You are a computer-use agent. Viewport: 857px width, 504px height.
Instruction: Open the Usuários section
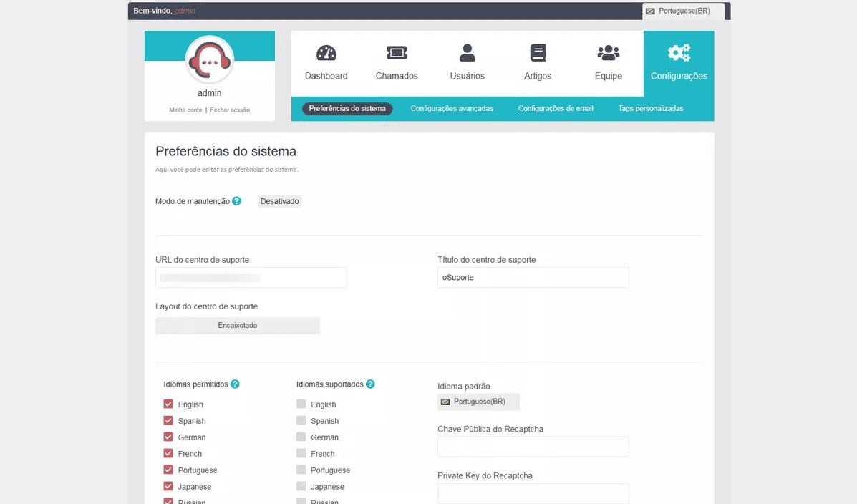pos(467,62)
